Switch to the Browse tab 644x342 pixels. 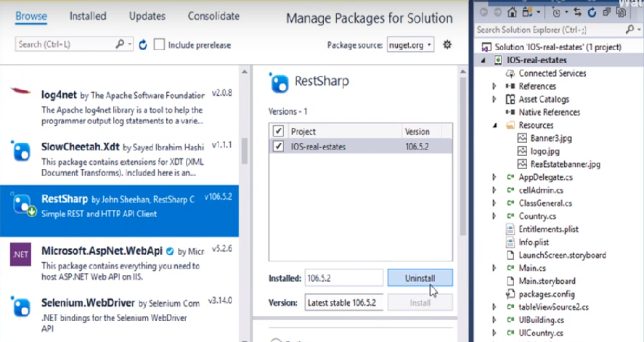pyautogui.click(x=31, y=17)
